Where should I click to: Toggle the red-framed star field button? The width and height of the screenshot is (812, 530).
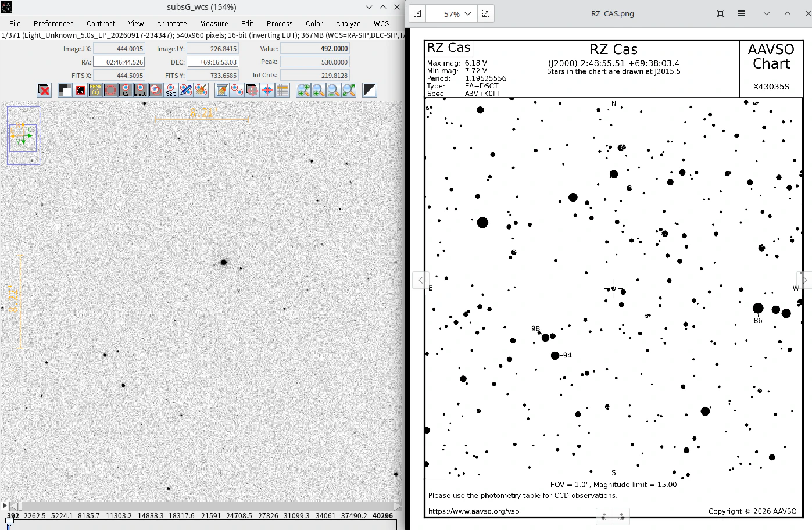click(x=80, y=90)
